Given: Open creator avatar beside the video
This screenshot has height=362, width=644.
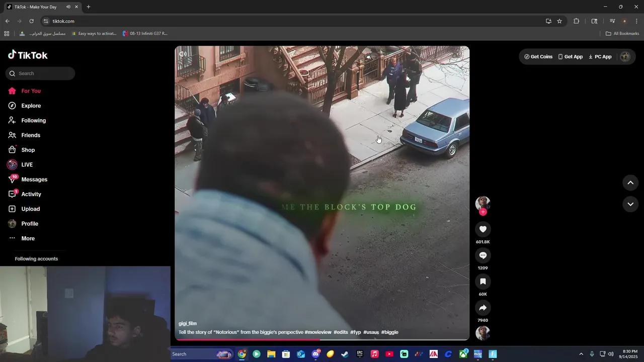Looking at the screenshot, I should [483, 203].
